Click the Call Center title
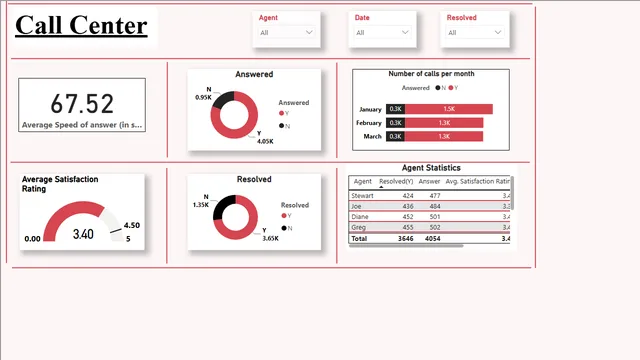 point(81,26)
